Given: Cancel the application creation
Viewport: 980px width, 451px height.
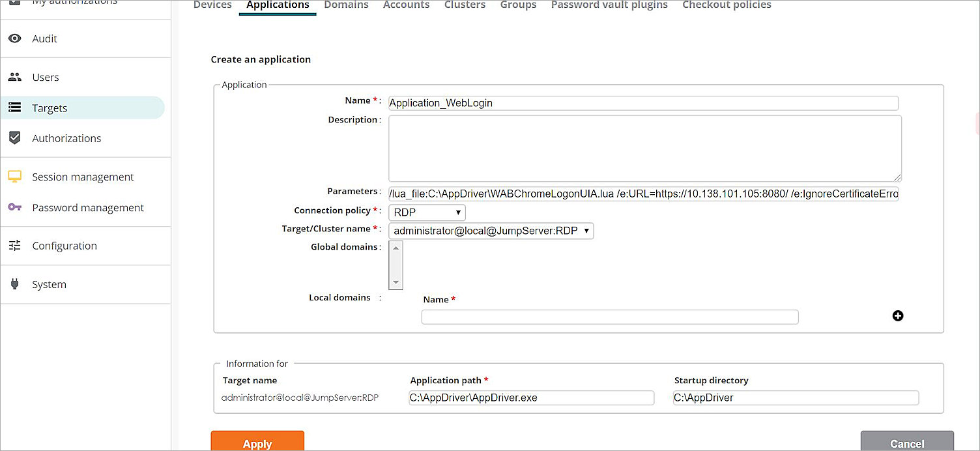Looking at the screenshot, I should point(906,443).
